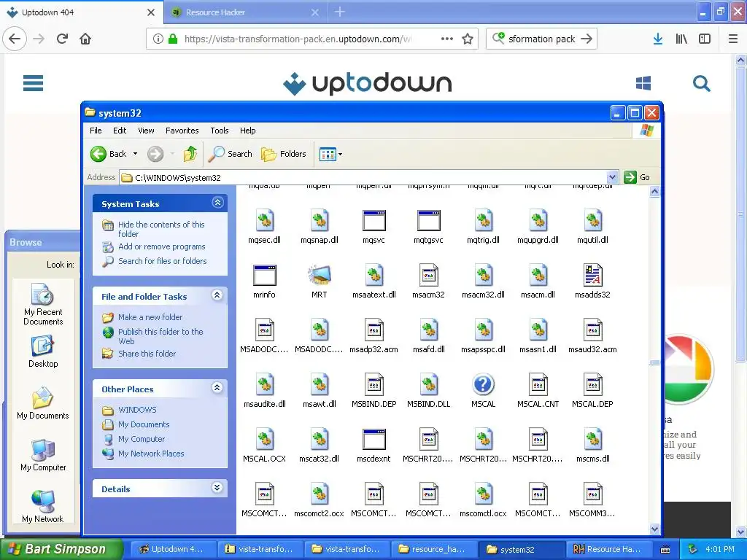Select the mqutil.dll file icon
This screenshot has width=747, height=560.
pos(592,220)
